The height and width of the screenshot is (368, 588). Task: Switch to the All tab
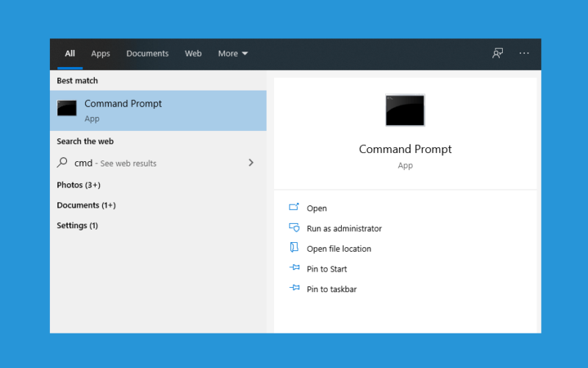(70, 53)
